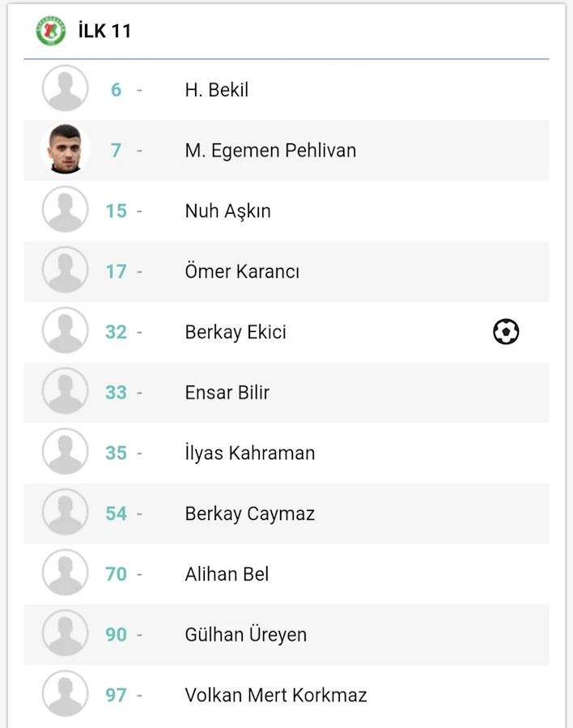Viewport: 573px width, 728px height.
Task: Click Nuh Aşkın's placeholder avatar
Action: point(65,210)
